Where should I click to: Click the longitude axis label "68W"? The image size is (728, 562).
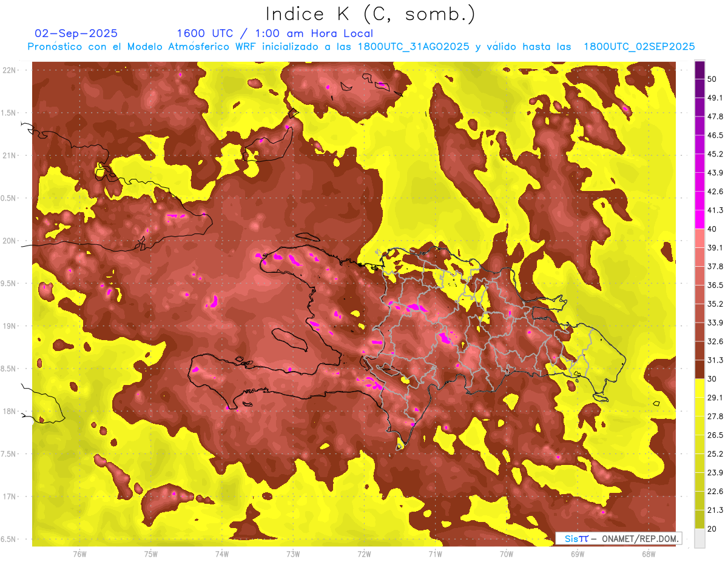click(648, 554)
